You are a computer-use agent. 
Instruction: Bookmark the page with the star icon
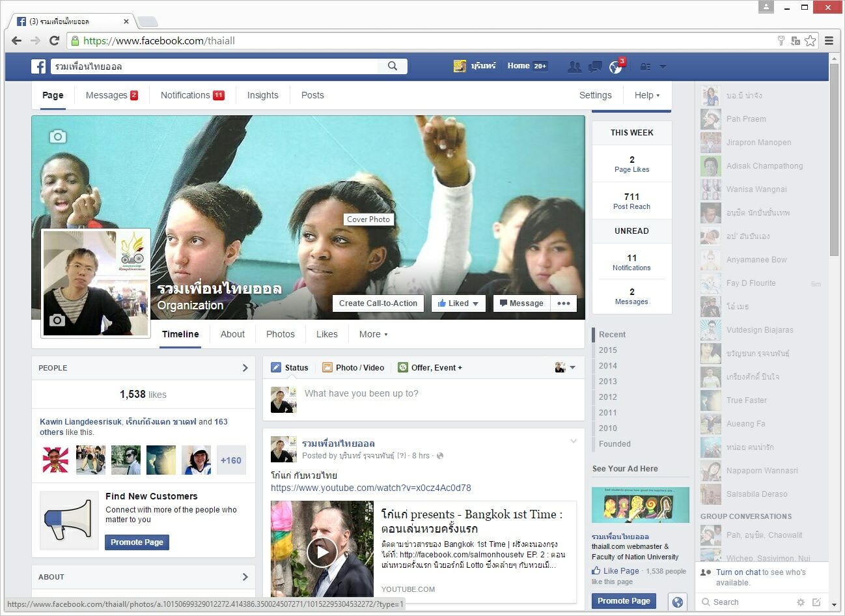pos(810,40)
